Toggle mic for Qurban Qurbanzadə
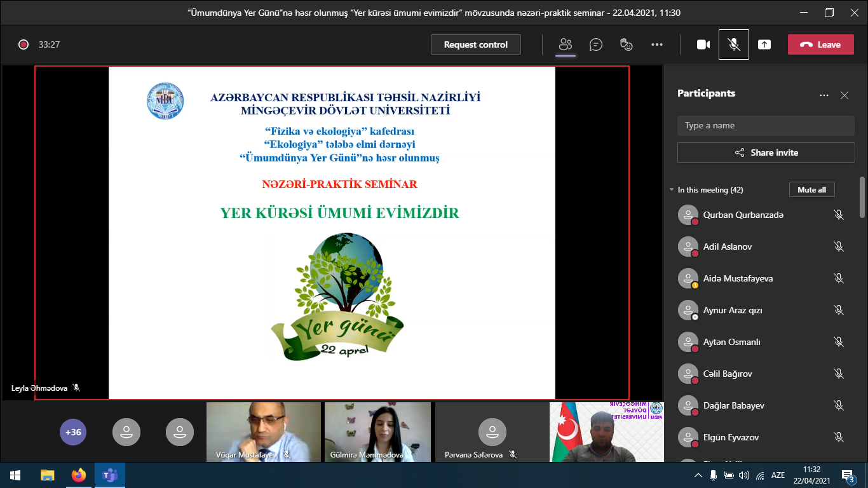The width and height of the screenshot is (868, 488). [x=839, y=215]
